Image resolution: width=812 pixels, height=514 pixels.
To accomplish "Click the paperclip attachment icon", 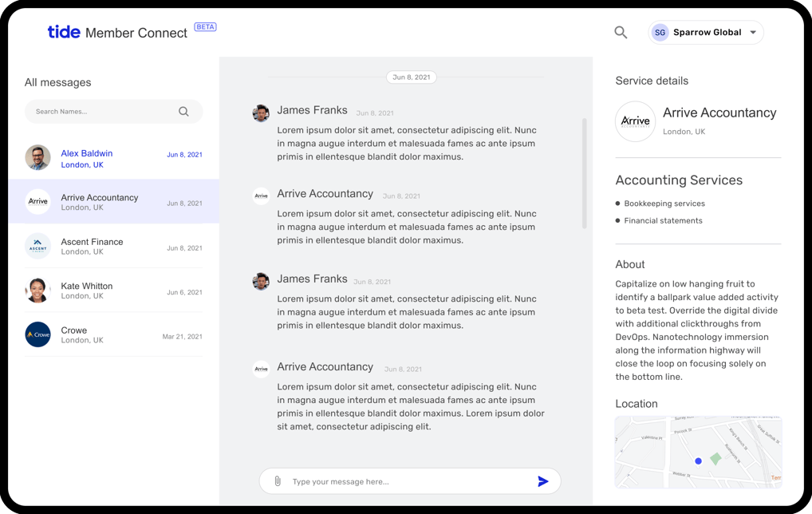I will pos(278,481).
